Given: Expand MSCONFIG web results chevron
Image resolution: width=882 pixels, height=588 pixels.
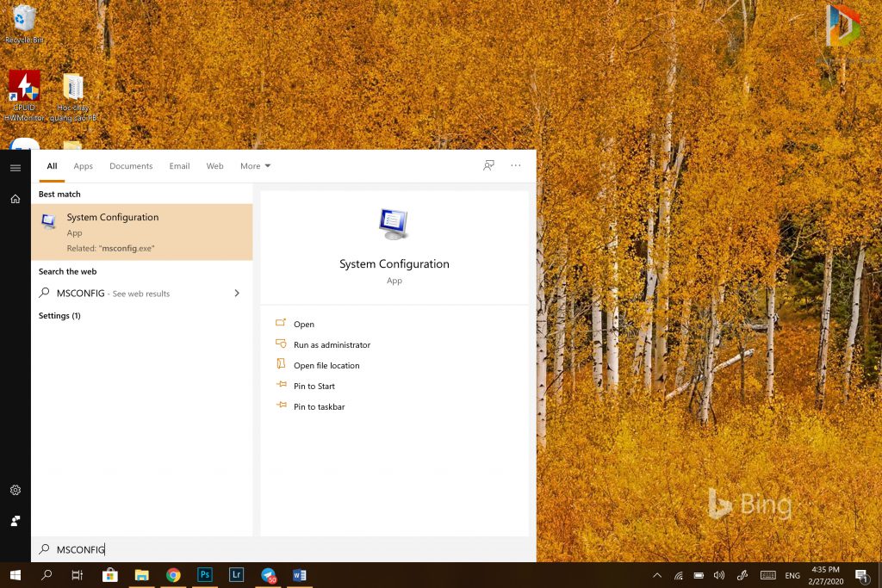Looking at the screenshot, I should coord(237,294).
